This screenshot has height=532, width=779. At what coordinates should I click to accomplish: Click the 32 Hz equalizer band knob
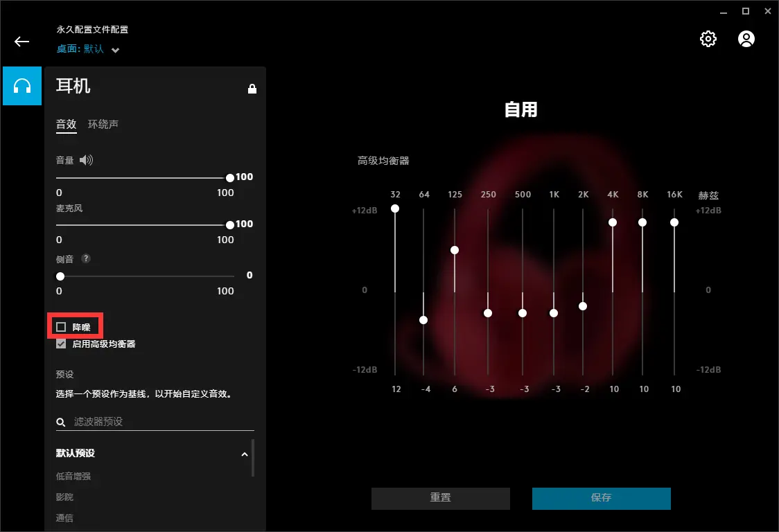pyautogui.click(x=395, y=209)
